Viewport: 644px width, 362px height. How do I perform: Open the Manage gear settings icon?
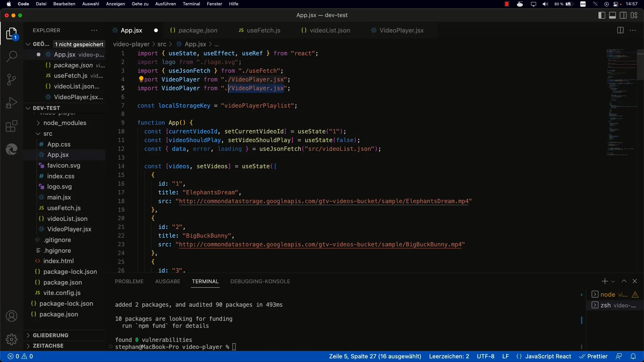click(x=11, y=339)
